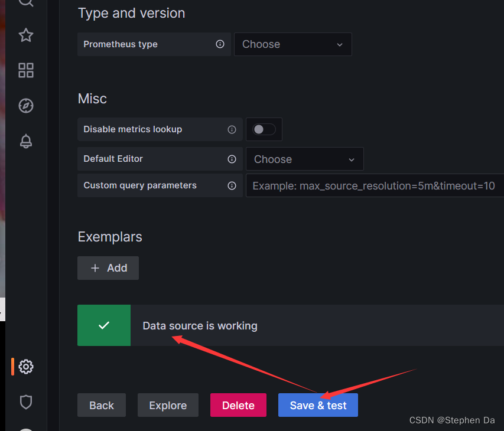Click the Exemplars section heading
Viewport: 504px width, 431px height.
(x=110, y=237)
